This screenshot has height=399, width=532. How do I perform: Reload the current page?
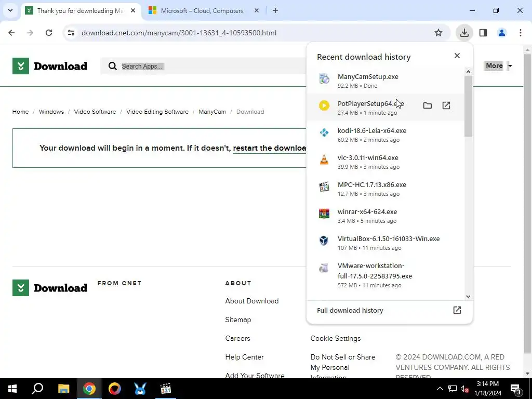[49, 33]
